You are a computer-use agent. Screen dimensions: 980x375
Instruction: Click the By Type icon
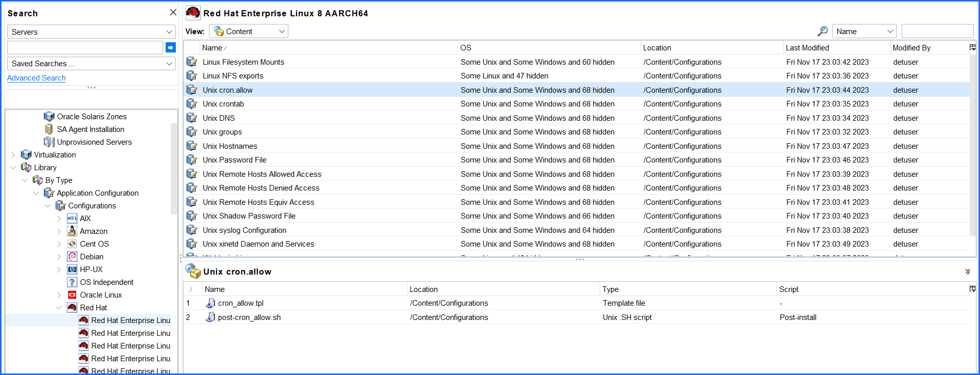click(x=37, y=180)
